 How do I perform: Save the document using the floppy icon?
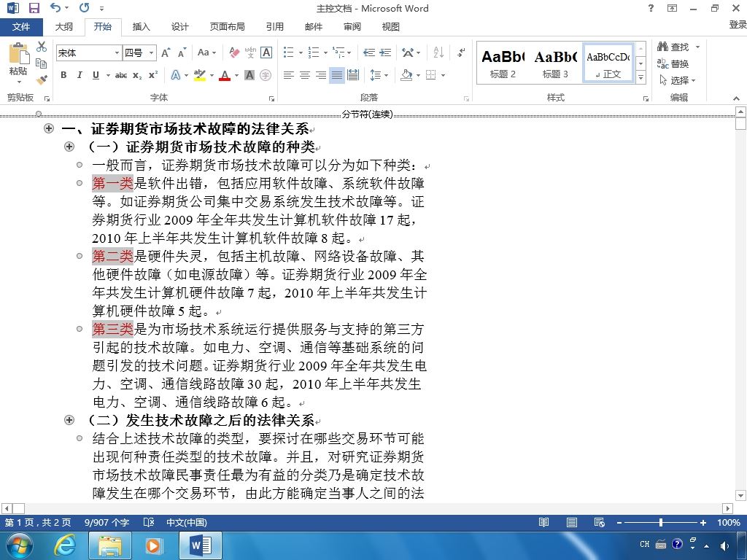[x=34, y=8]
